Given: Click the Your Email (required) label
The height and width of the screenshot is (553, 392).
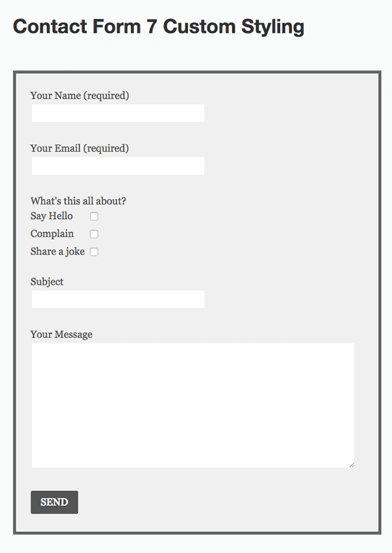Looking at the screenshot, I should pyautogui.click(x=79, y=148).
